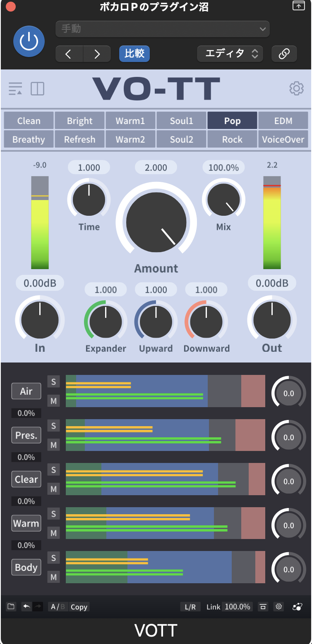Select the Bright preset tab

point(79,121)
